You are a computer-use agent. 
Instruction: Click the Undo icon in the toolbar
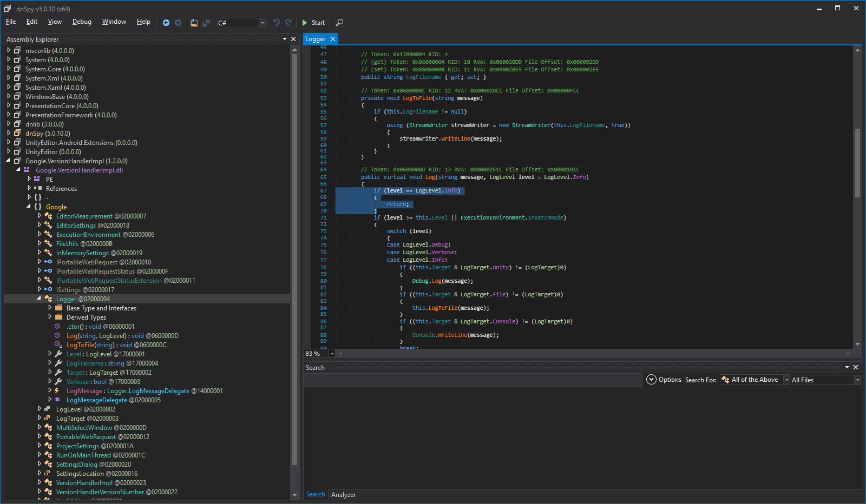click(x=277, y=23)
